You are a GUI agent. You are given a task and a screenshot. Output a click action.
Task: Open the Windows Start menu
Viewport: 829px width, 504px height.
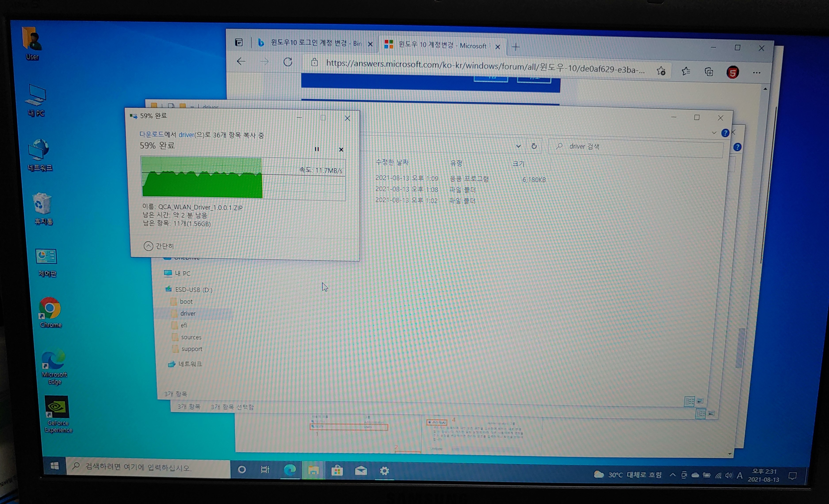pos(55,466)
